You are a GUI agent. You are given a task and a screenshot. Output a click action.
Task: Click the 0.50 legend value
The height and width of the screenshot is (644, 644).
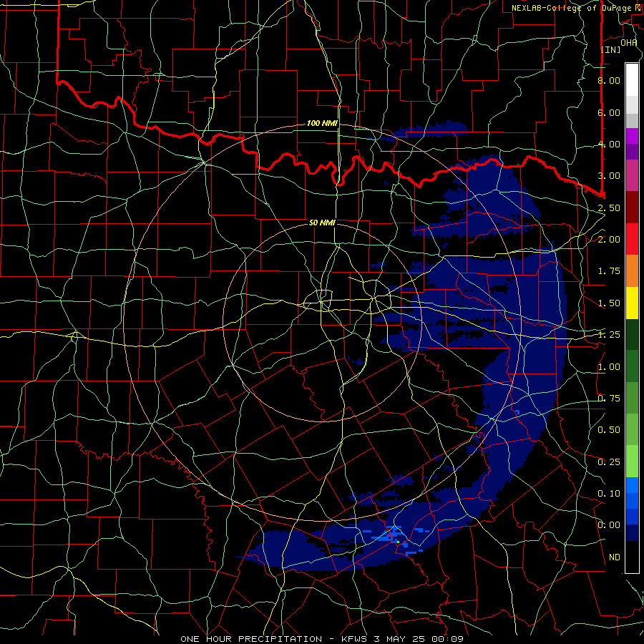point(609,430)
